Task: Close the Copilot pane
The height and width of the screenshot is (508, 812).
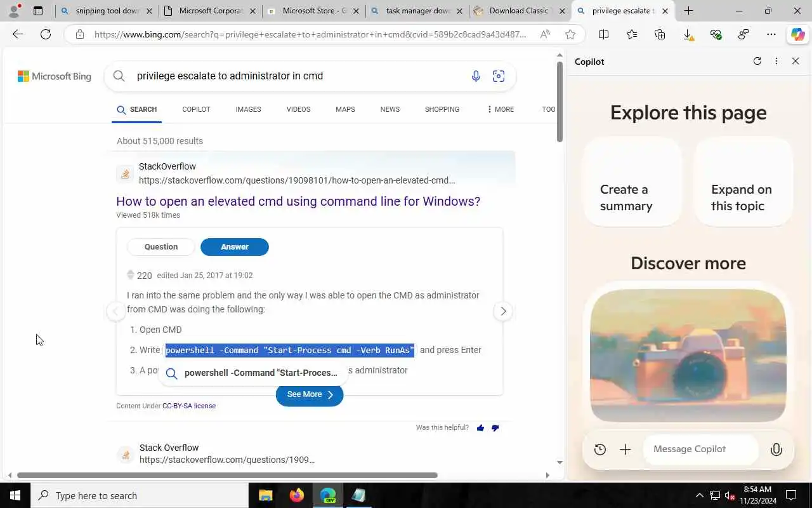Action: tap(796, 61)
